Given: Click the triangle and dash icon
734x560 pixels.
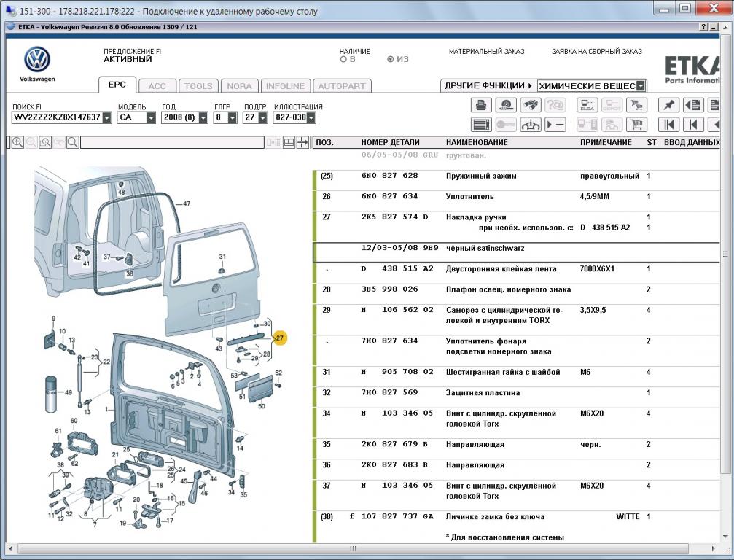Looking at the screenshot, I should point(555,125).
